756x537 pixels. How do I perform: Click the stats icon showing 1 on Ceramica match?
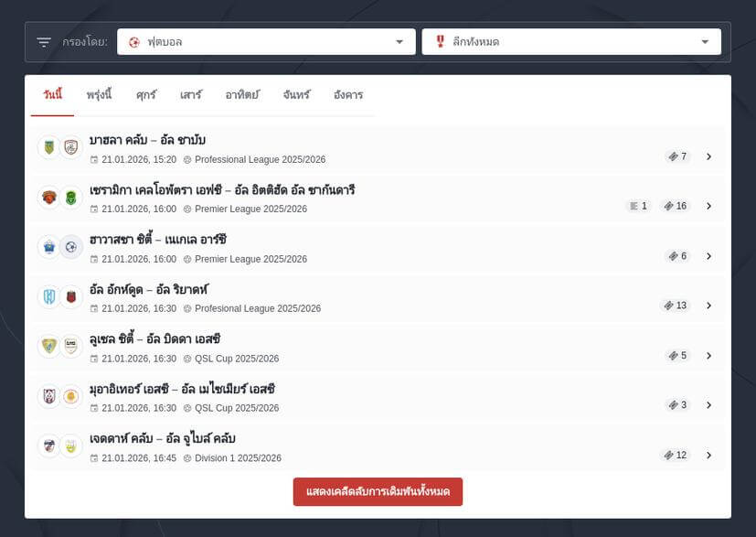(637, 206)
